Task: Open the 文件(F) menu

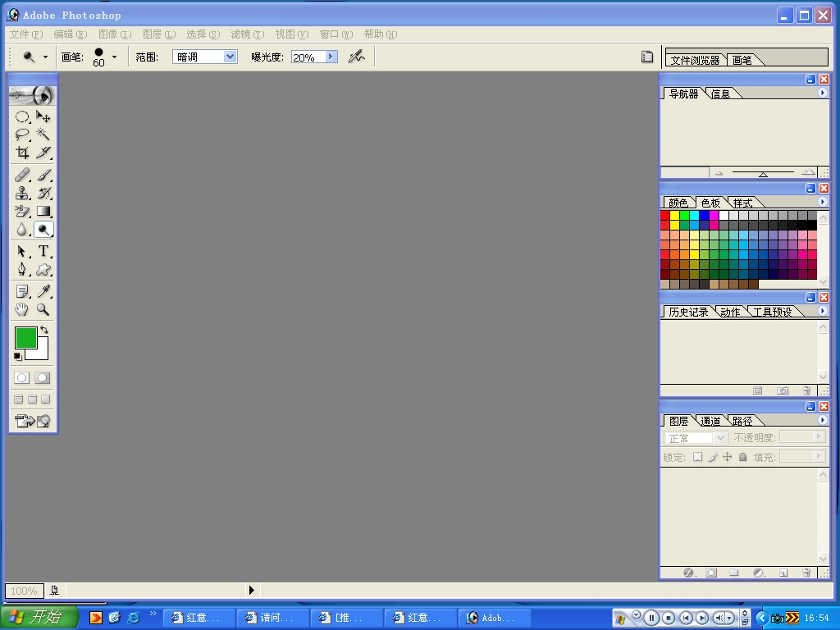Action: coord(25,34)
